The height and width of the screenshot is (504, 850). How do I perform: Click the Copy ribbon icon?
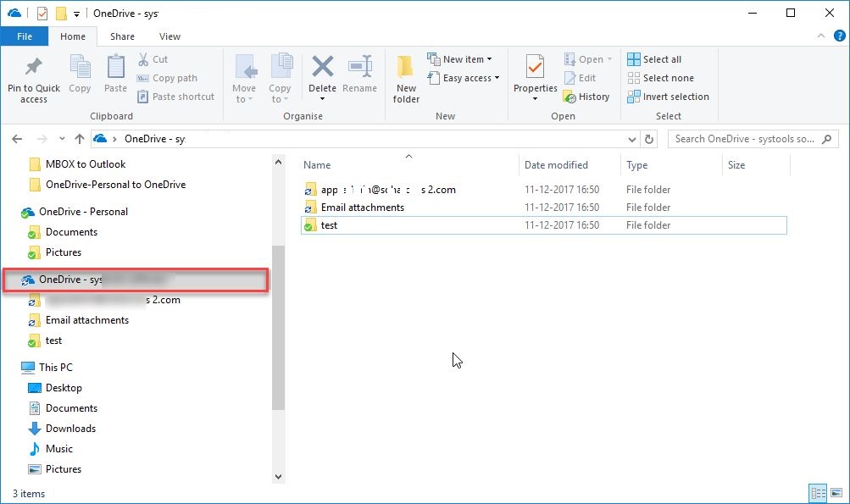point(80,67)
